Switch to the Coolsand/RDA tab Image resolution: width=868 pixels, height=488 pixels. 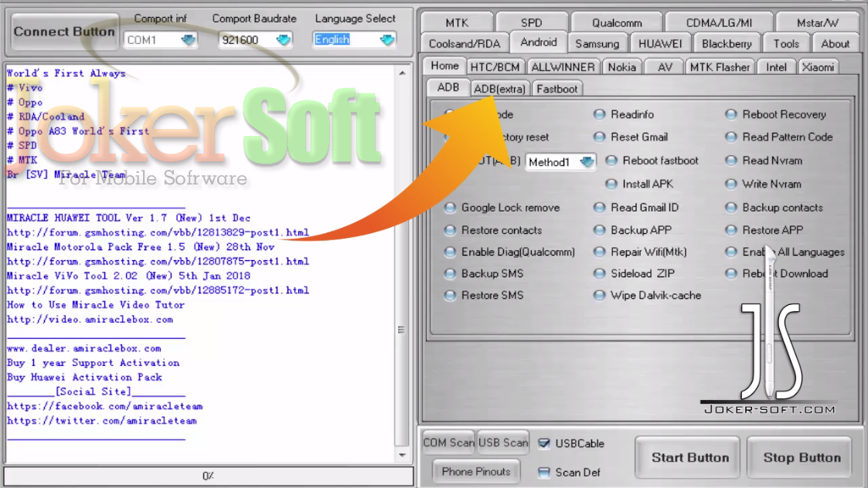tap(464, 44)
